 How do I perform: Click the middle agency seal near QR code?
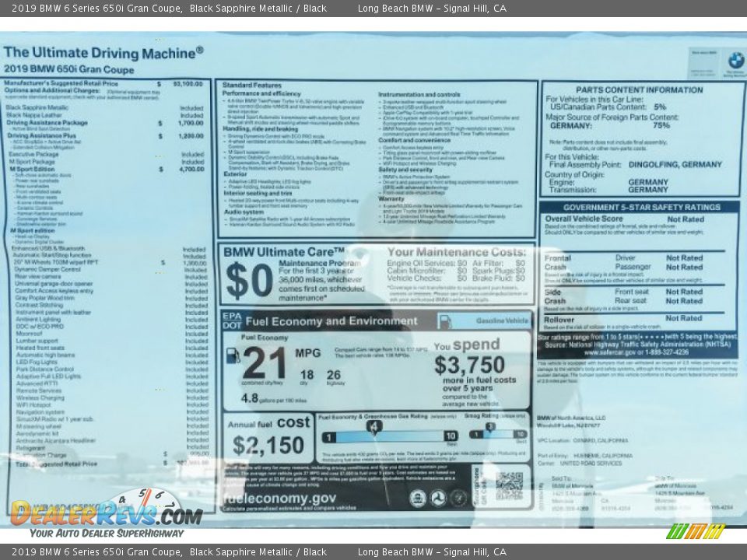[438, 499]
